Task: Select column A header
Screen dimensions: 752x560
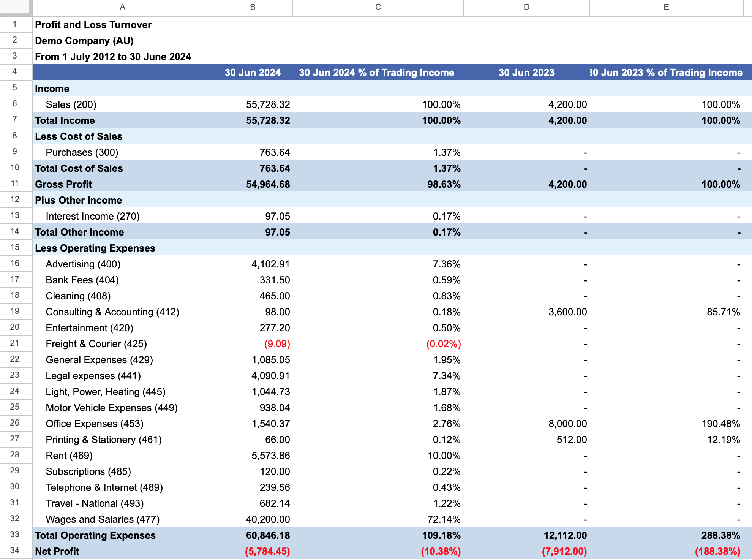Action: point(123,7)
